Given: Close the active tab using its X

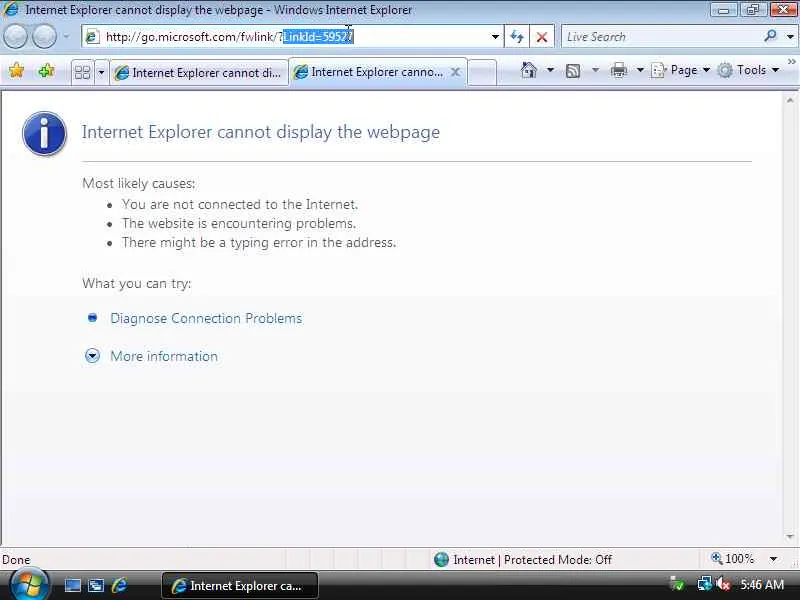Looking at the screenshot, I should pos(456,72).
